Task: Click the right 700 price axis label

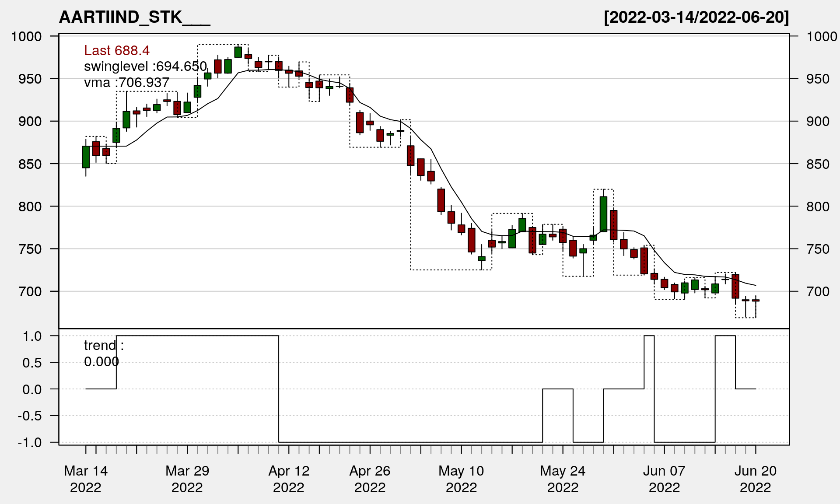Action: [x=818, y=291]
